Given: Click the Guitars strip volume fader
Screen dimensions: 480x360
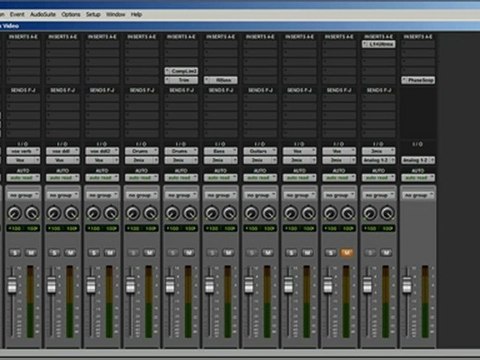Looking at the screenshot, I should click(249, 285).
